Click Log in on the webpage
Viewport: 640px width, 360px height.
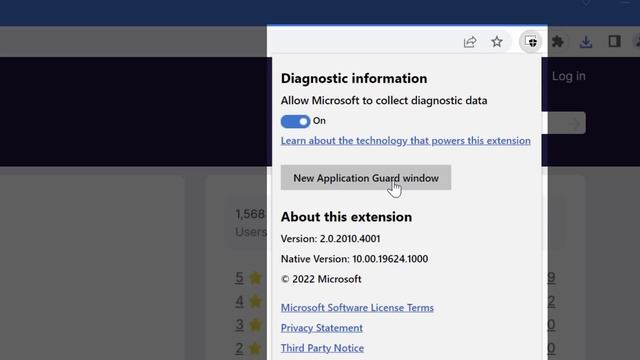pos(569,76)
